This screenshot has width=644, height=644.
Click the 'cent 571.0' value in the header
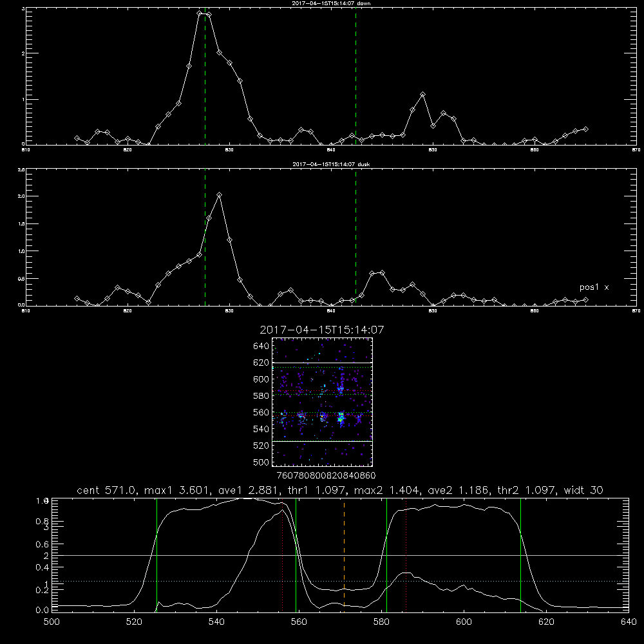point(107,490)
